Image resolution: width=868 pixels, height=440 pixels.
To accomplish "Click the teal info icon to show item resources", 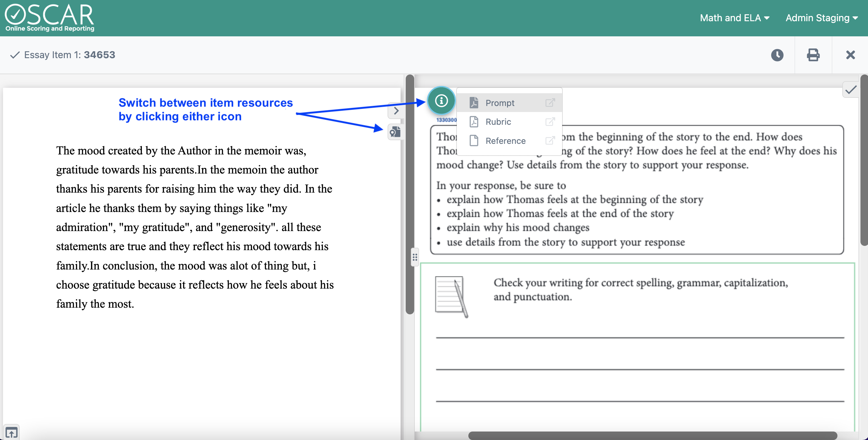I will (441, 101).
